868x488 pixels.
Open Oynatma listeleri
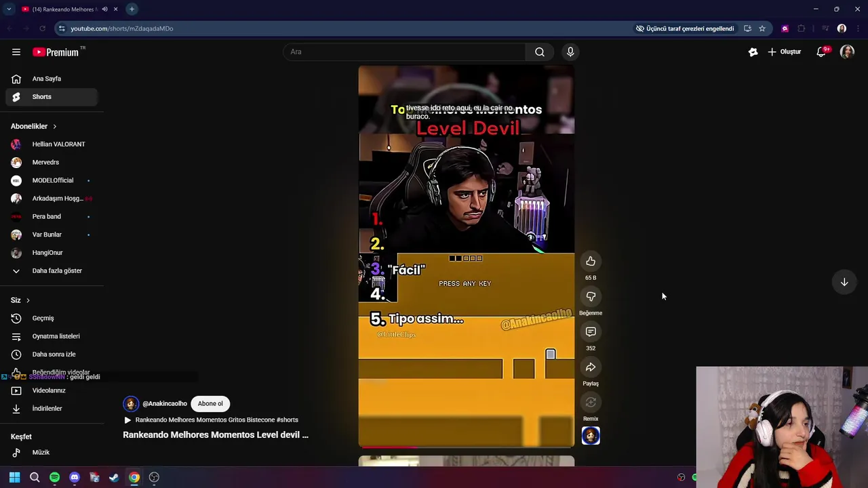[52, 336]
